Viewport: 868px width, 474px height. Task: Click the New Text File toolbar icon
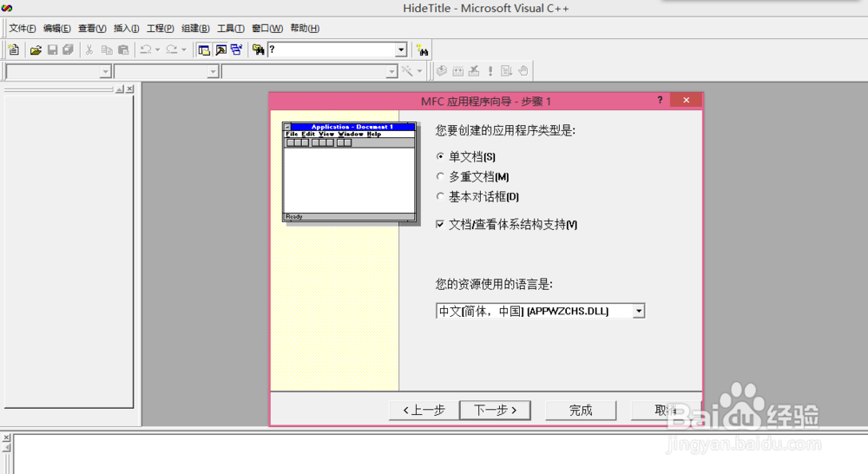(x=14, y=49)
